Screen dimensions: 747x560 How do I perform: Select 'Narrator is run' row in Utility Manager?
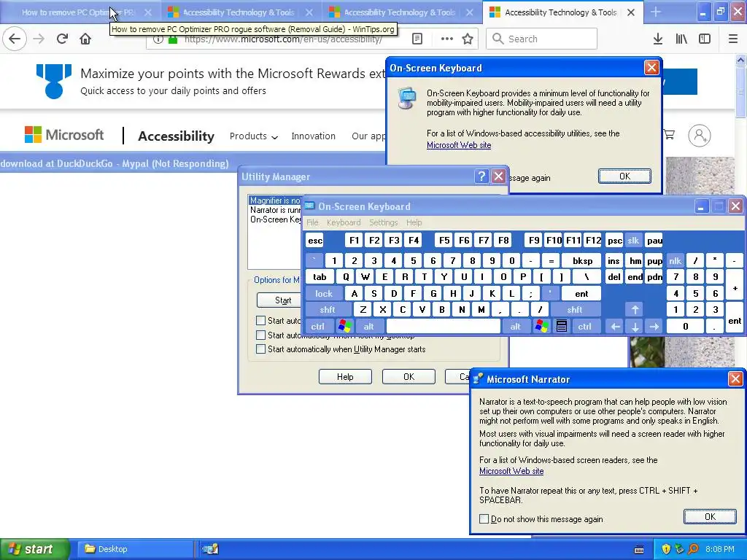click(275, 210)
